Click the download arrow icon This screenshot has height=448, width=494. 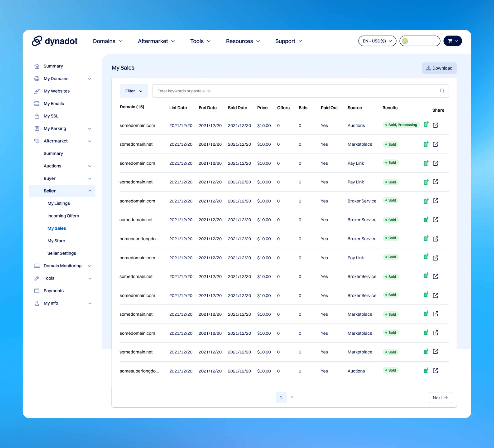click(428, 68)
